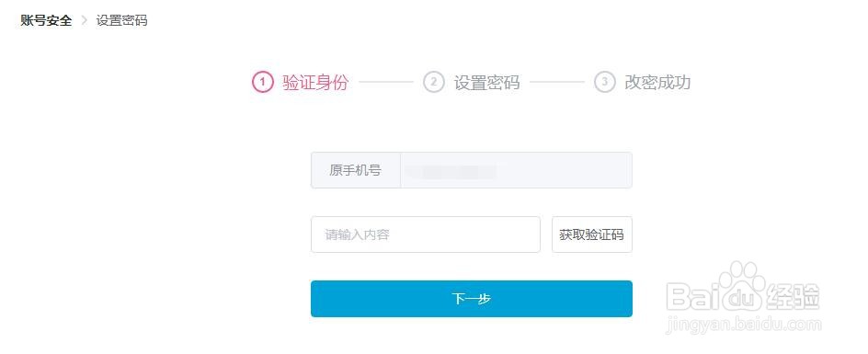Select the 验证身份 step label
The image size is (868, 354).
315,83
